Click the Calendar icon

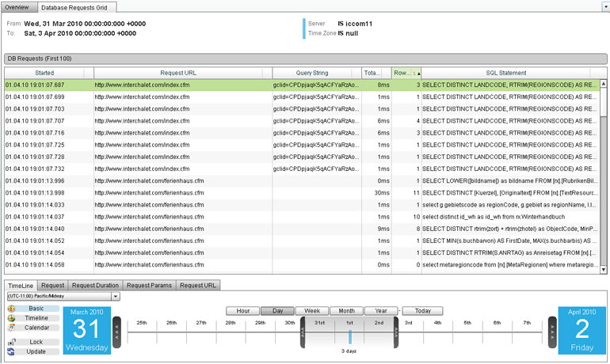point(11,328)
